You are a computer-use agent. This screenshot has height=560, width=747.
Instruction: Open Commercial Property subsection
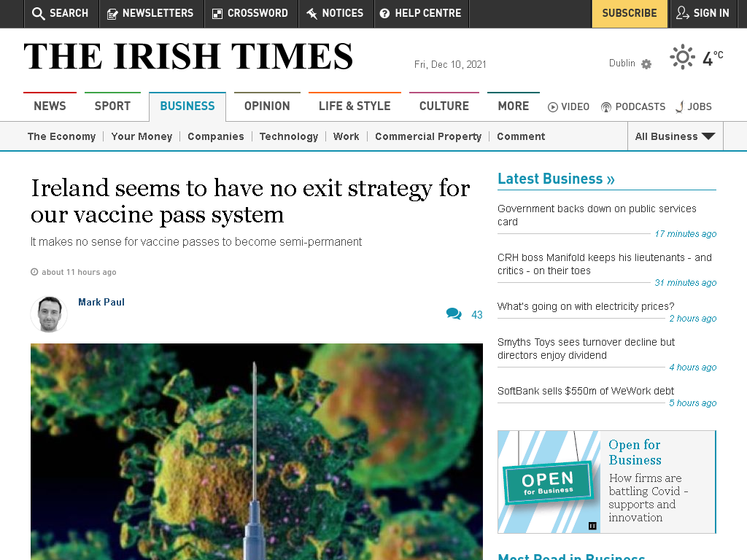(428, 136)
